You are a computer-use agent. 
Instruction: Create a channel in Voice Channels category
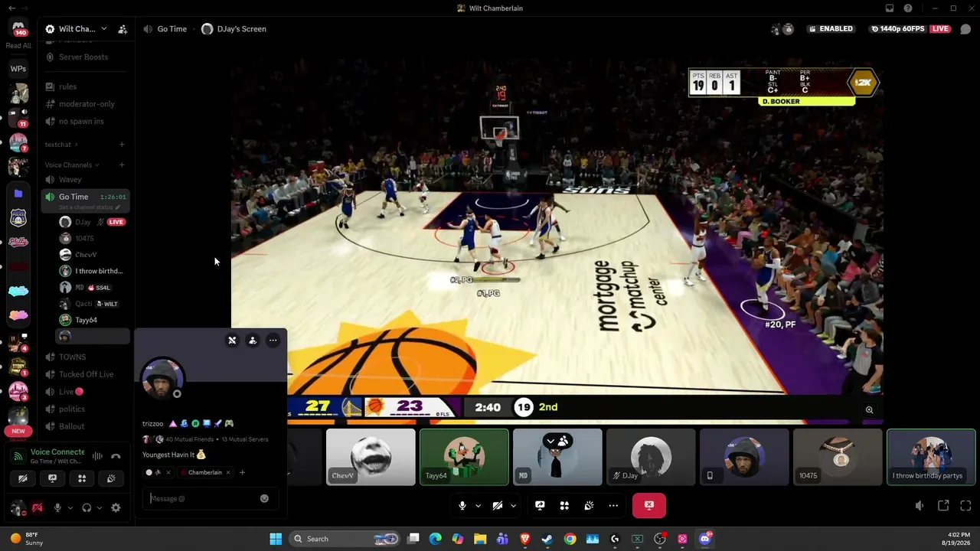[122, 165]
